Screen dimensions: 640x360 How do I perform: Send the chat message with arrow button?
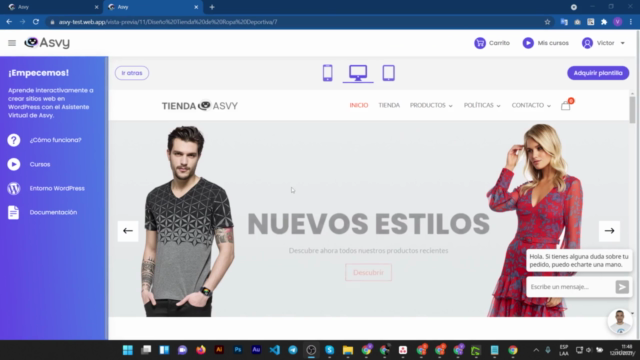click(622, 287)
